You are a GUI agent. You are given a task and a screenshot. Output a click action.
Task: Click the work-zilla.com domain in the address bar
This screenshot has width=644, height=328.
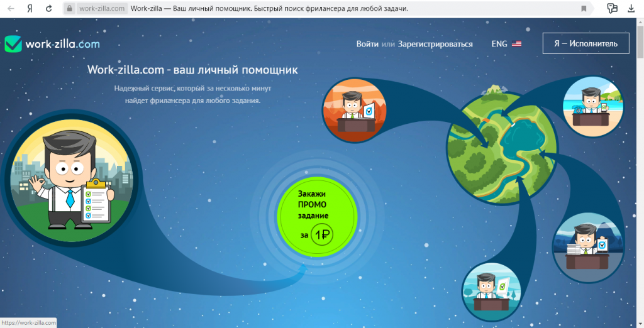102,9
